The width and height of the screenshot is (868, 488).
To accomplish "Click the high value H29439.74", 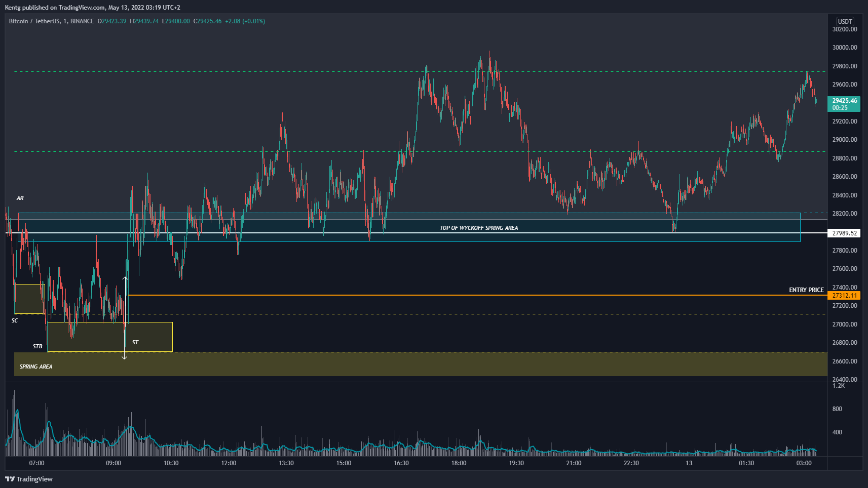I will click(x=144, y=21).
